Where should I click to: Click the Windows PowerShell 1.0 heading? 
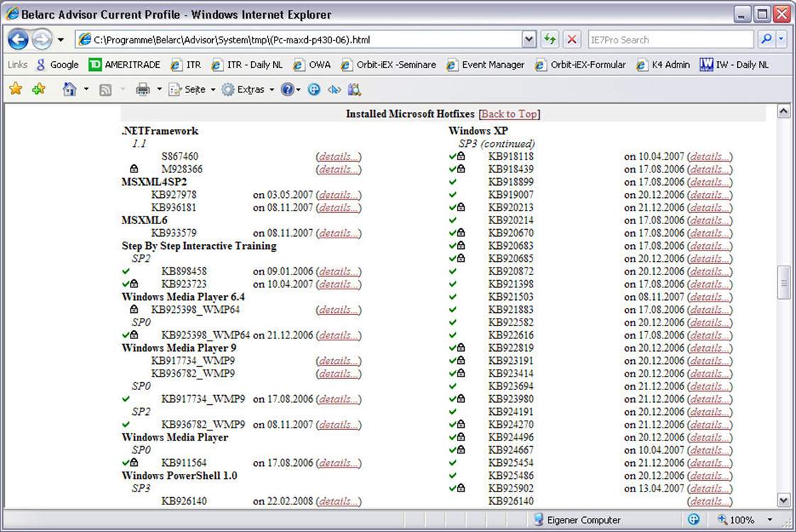[179, 476]
